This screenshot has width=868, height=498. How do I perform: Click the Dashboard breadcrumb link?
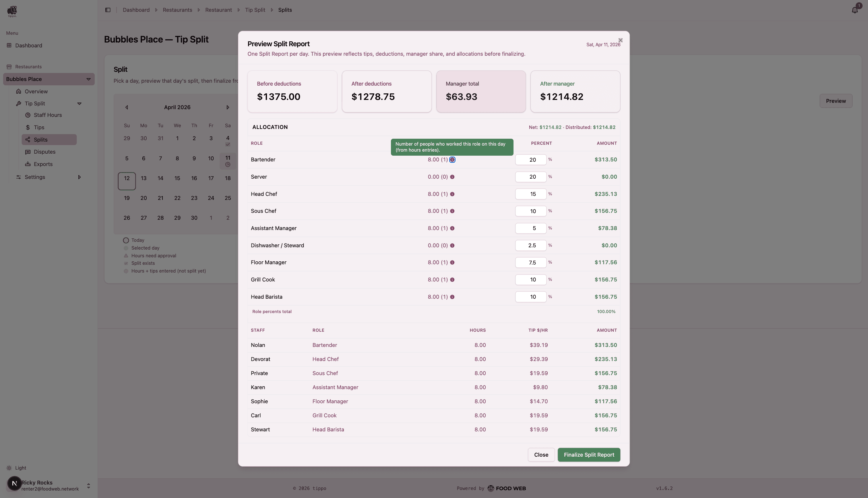pyautogui.click(x=136, y=10)
